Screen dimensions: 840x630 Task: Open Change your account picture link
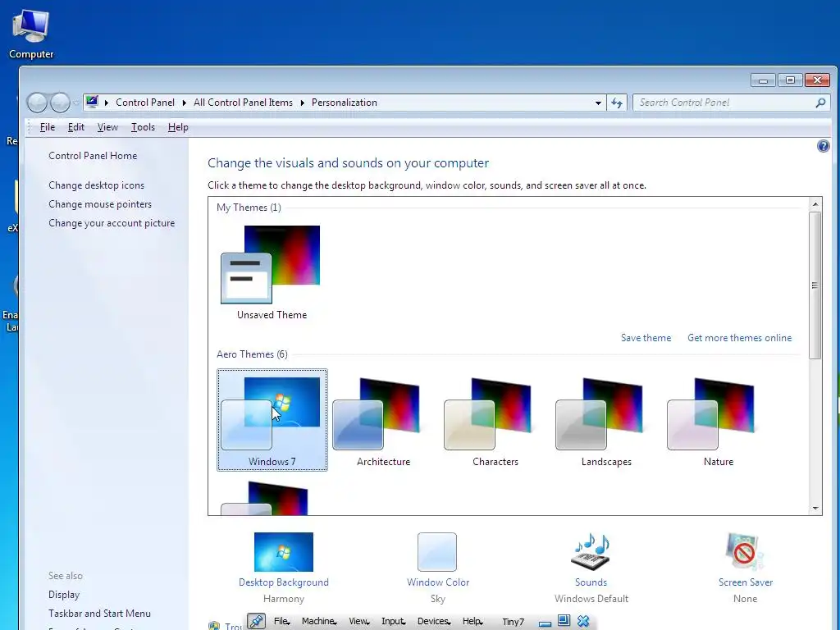112,223
